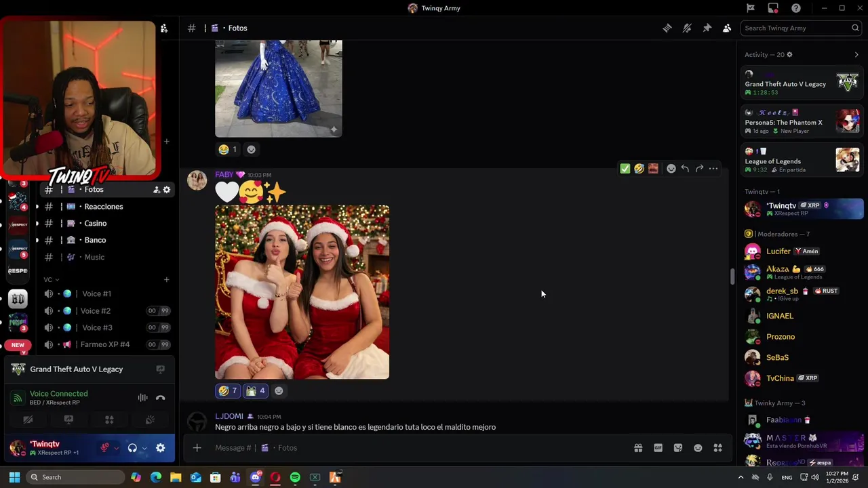The width and height of the screenshot is (868, 488).
Task: Open the Grand Theft Auto V Legacy activity card
Action: coord(802,83)
